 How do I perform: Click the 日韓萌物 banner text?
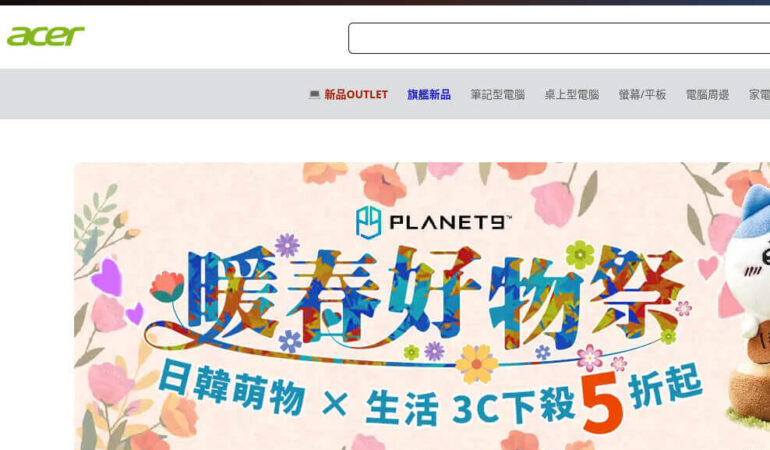tap(231, 388)
